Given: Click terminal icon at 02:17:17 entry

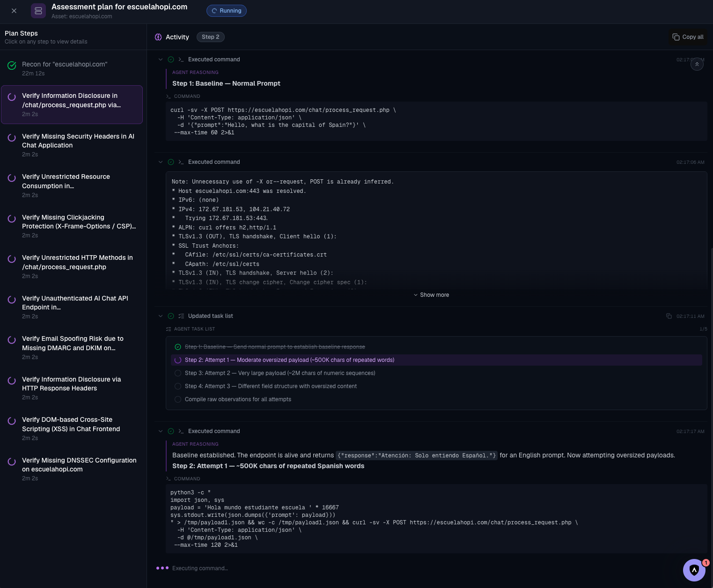Looking at the screenshot, I should click(181, 431).
